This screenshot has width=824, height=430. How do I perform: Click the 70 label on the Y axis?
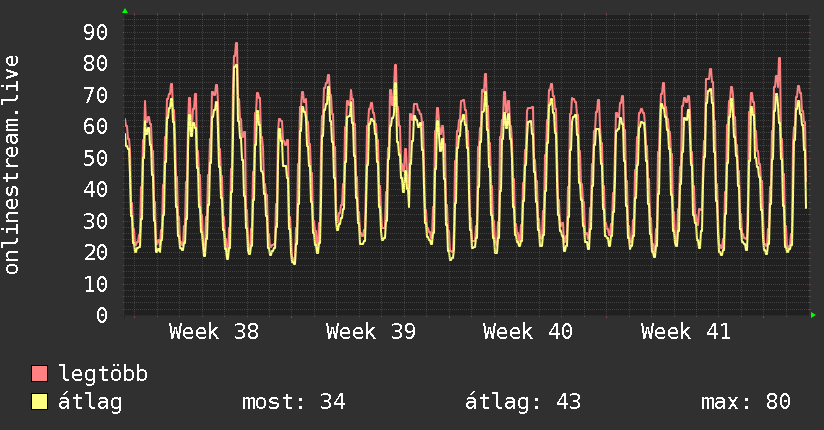(x=96, y=95)
